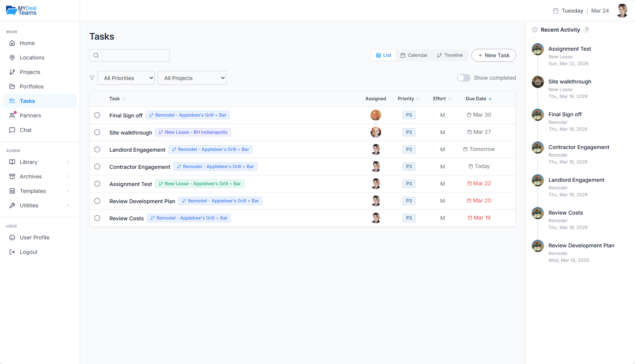635x364 pixels.
Task: Switch to Calendar view tab
Action: (x=414, y=55)
